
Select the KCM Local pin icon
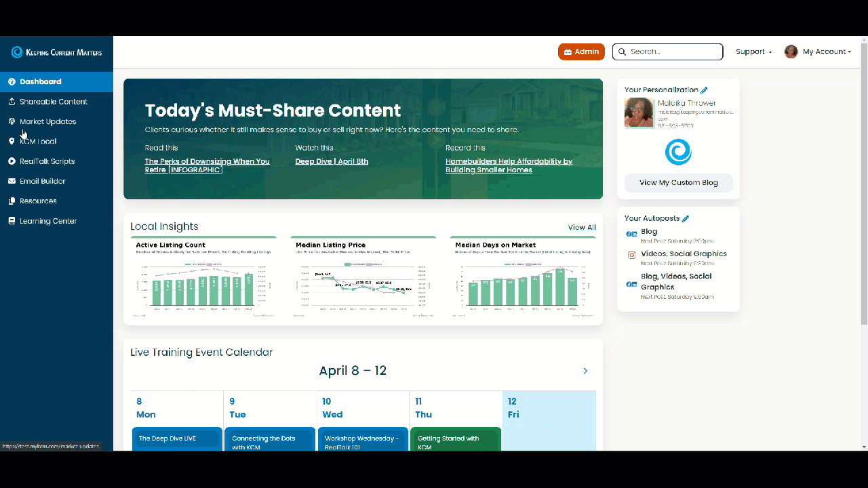12,141
